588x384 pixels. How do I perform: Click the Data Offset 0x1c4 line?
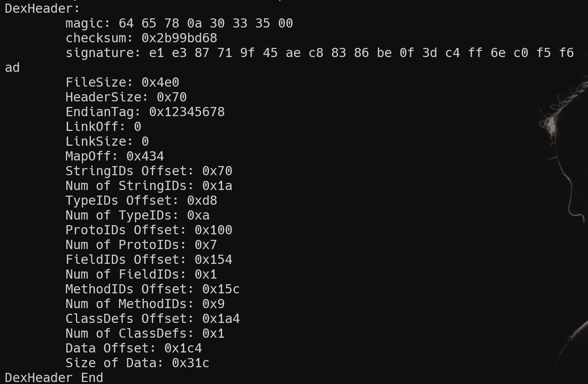tap(133, 348)
